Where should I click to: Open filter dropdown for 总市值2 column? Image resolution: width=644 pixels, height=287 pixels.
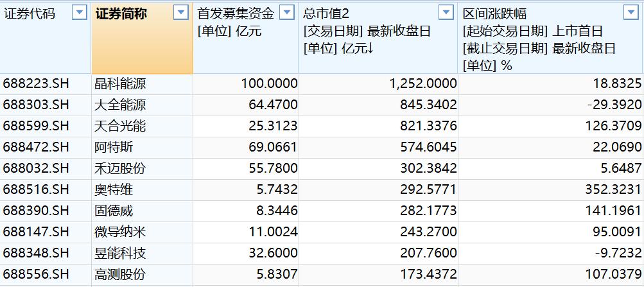[x=446, y=13]
